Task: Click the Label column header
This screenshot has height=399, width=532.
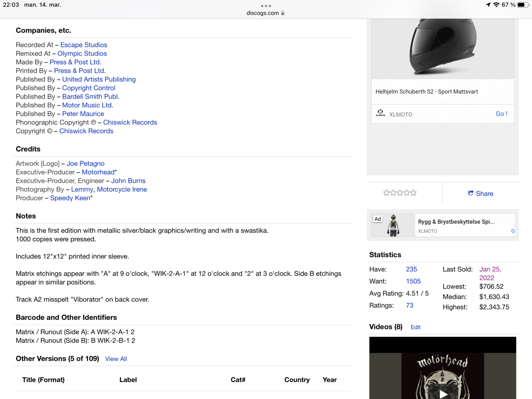Action: point(128,380)
